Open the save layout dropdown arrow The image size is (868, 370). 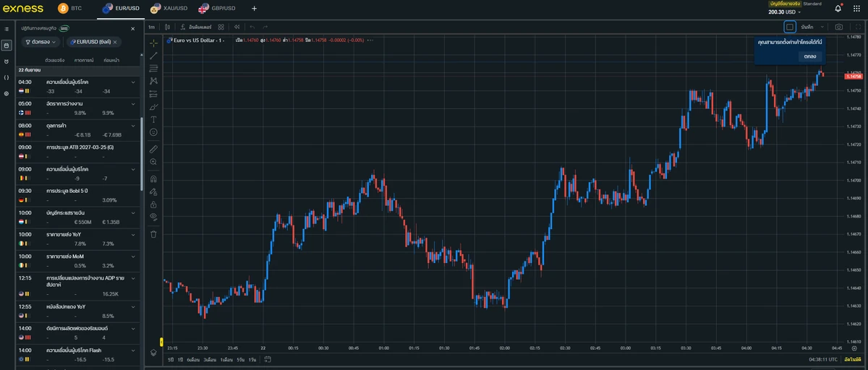pos(822,27)
